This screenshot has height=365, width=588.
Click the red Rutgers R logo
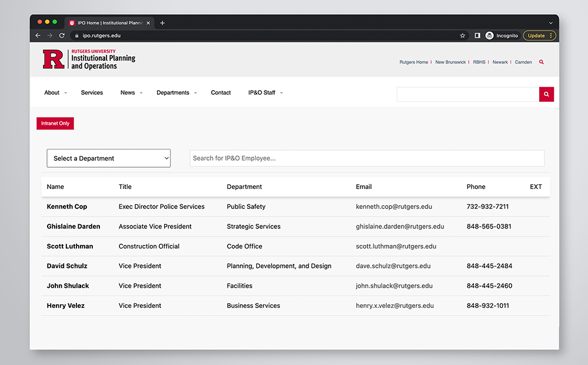point(54,59)
